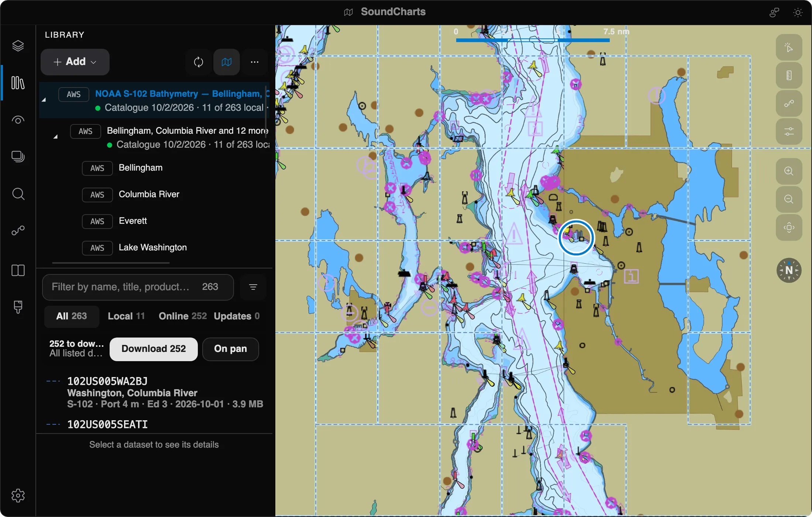Open the library more options ellipsis
Viewport: 812px width, 517px height.
tap(255, 62)
